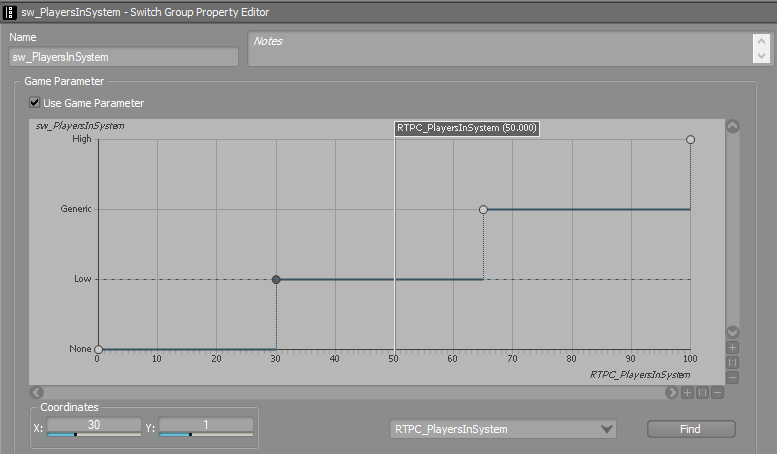Click the Low switch label on Y axis
The image size is (777, 454).
[x=83, y=279]
